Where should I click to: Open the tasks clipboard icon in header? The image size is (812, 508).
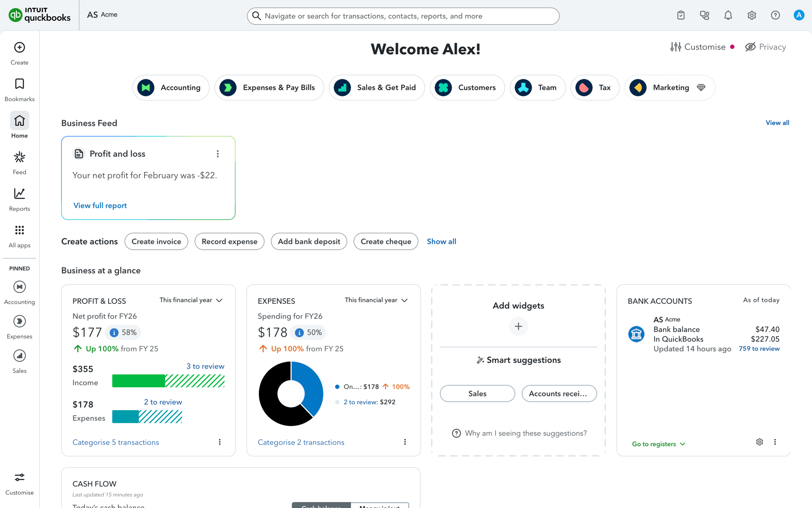click(x=681, y=15)
